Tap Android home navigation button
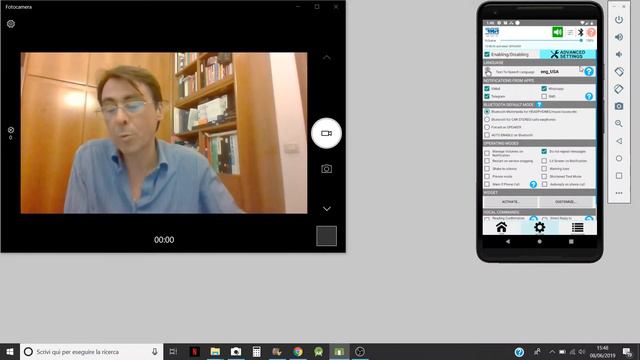 tap(540, 242)
